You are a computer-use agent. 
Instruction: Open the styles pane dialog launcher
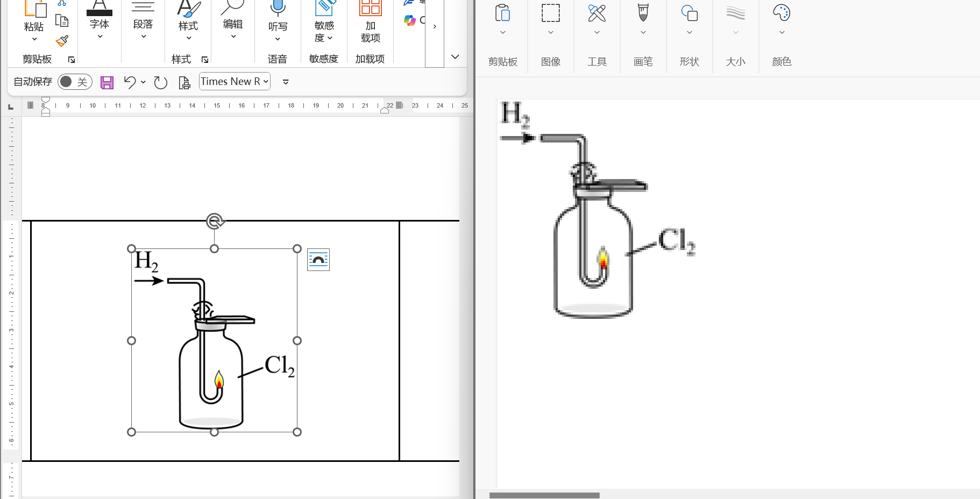point(205,60)
